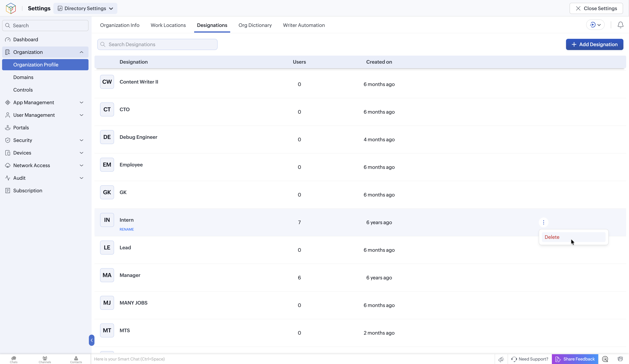Switch to the Writer Automation tab
The height and width of the screenshot is (364, 629).
point(304,25)
